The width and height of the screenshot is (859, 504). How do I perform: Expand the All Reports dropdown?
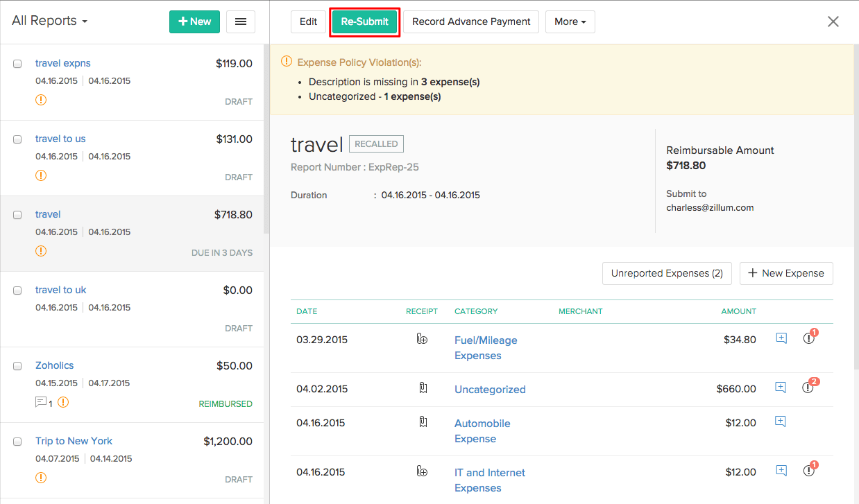point(50,21)
